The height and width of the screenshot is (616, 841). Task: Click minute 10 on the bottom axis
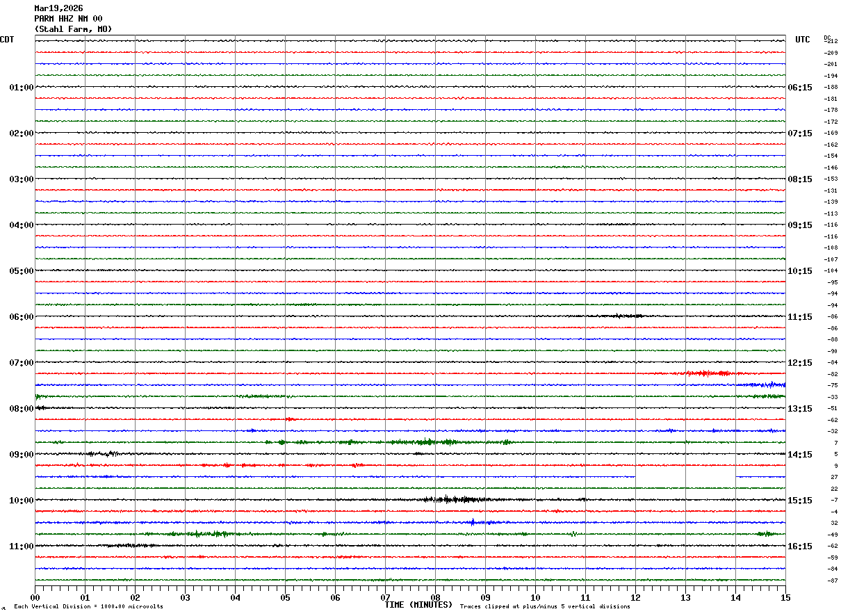pyautogui.click(x=535, y=597)
